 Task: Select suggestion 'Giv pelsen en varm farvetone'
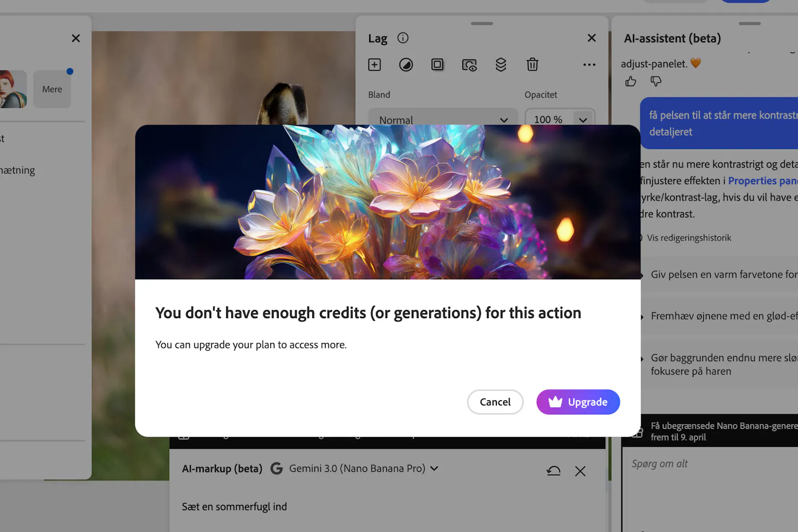point(724,275)
